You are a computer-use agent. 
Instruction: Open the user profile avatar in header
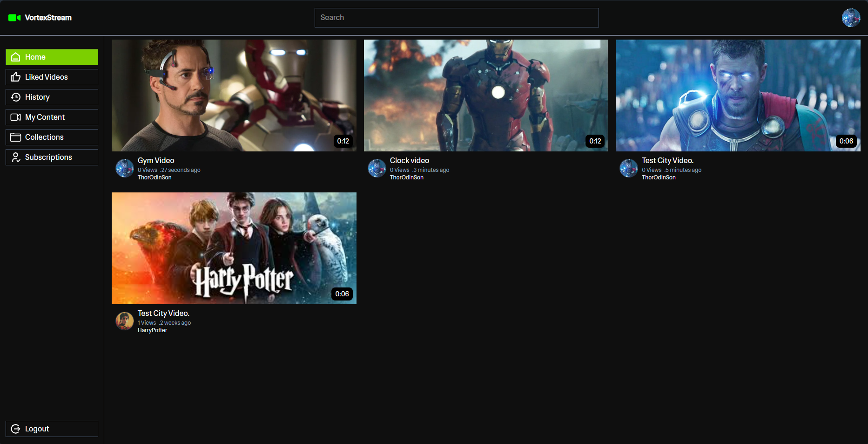[851, 18]
